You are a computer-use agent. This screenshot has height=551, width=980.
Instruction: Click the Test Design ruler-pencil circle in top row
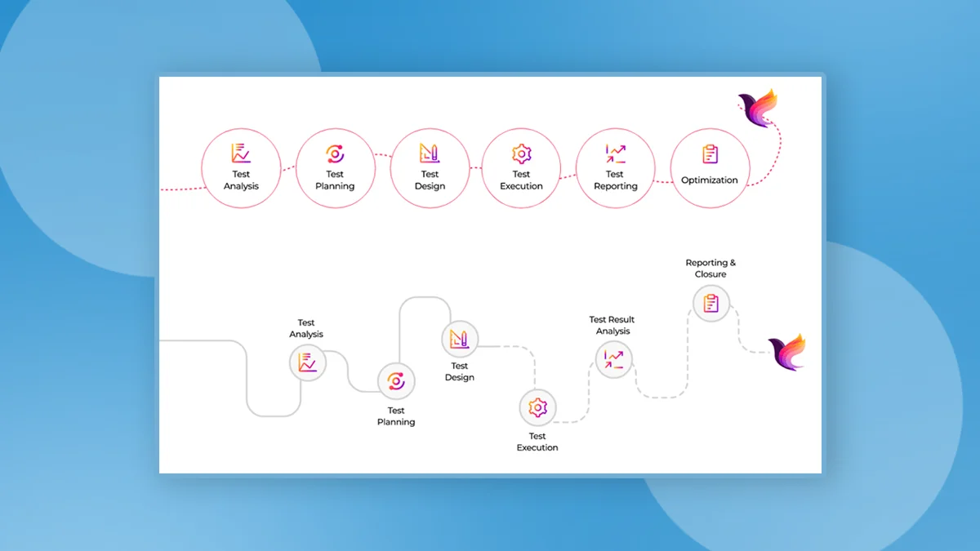pos(430,168)
